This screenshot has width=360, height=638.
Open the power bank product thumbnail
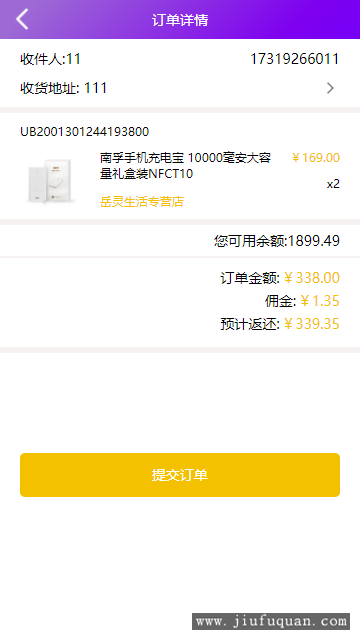click(51, 180)
